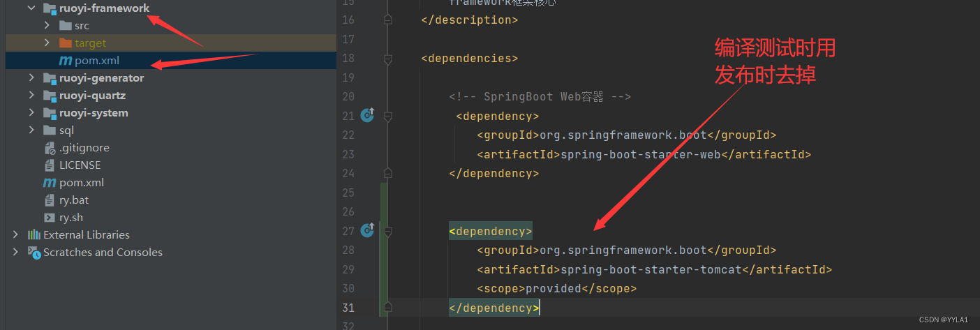Expand Scratches and Consoles node
Image resolution: width=980 pixels, height=330 pixels.
coord(15,253)
